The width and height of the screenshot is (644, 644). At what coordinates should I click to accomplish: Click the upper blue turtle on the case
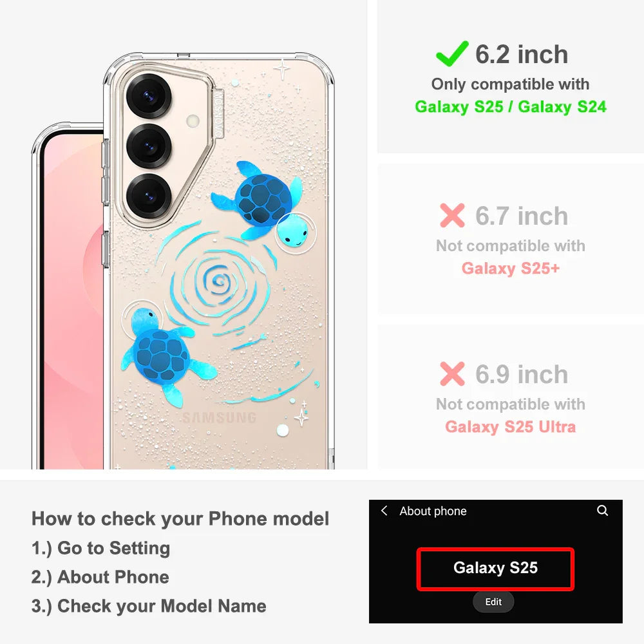[x=263, y=204]
